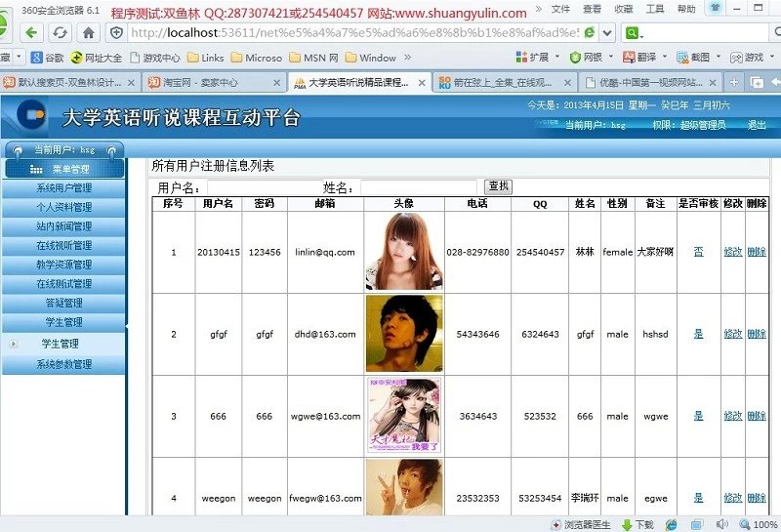Open 下载 downloads in status bar

click(x=638, y=524)
